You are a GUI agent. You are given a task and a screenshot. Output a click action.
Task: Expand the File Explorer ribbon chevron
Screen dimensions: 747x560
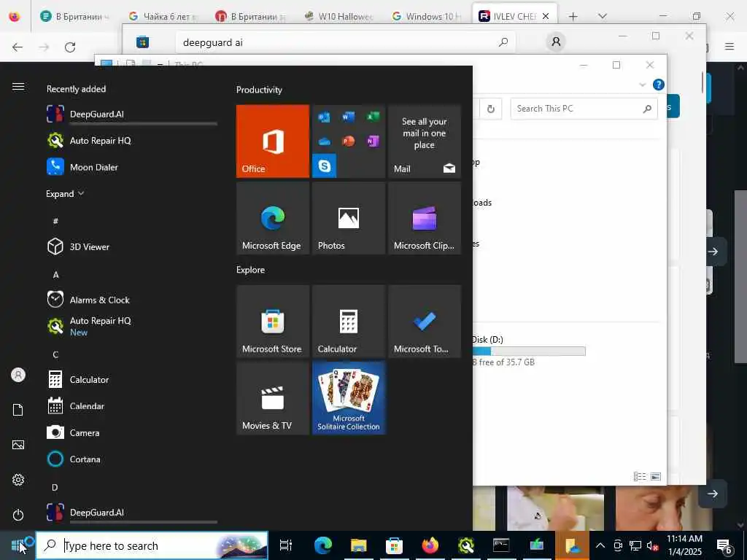click(x=642, y=85)
